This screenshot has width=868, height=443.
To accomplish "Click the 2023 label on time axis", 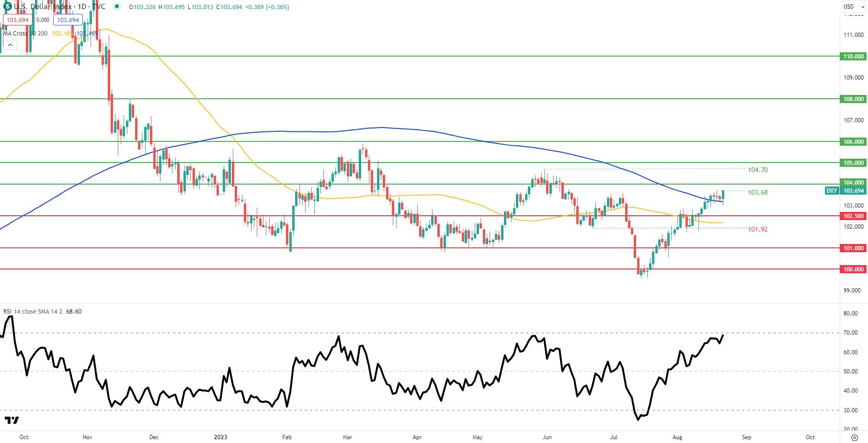I will (220, 437).
